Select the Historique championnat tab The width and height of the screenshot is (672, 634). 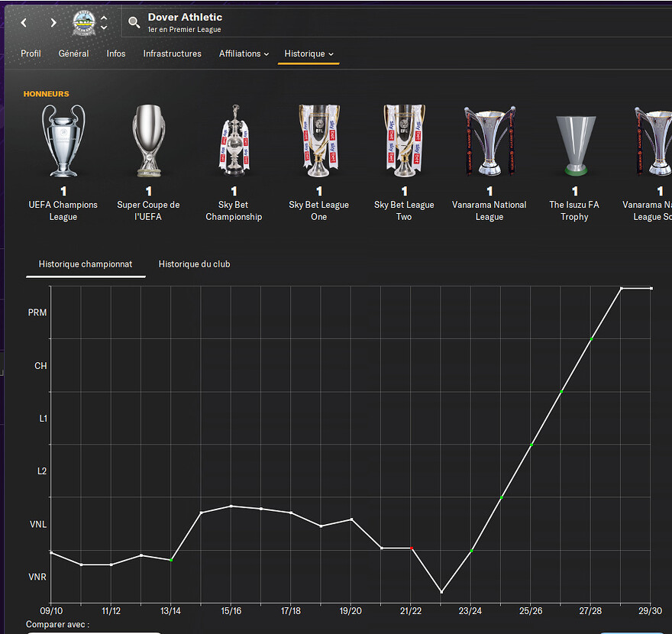86,264
